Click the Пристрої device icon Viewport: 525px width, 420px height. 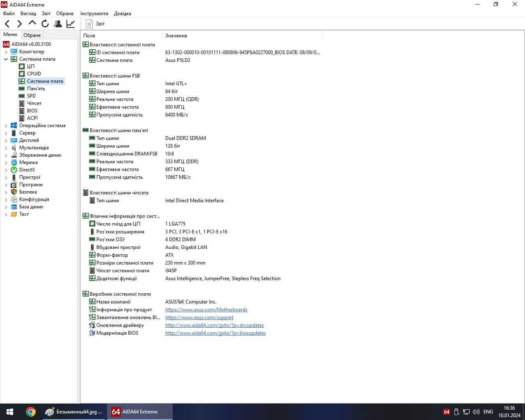[x=14, y=177]
